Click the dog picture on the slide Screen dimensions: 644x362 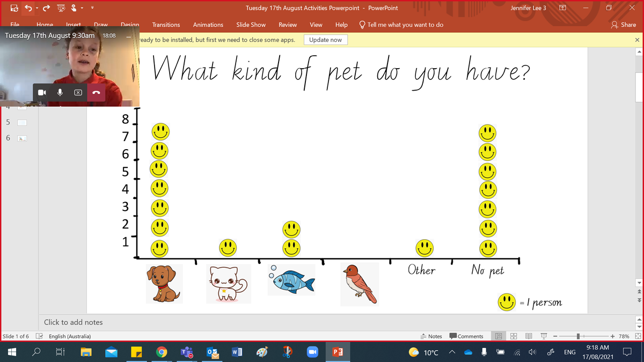(x=164, y=284)
